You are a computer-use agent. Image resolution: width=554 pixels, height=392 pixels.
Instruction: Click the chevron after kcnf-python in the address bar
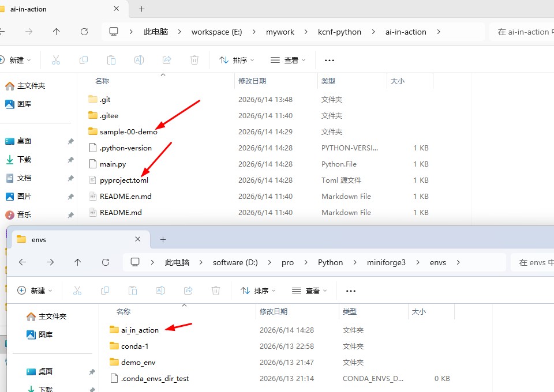(373, 32)
